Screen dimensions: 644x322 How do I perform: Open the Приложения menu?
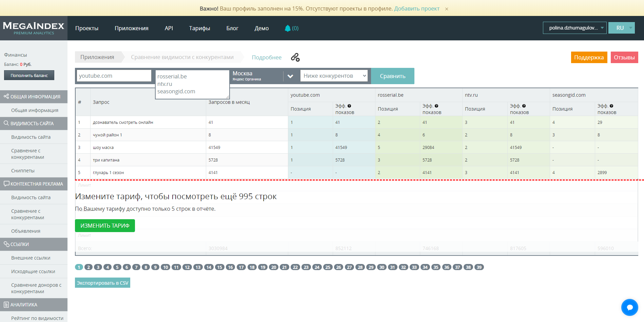pyautogui.click(x=132, y=28)
